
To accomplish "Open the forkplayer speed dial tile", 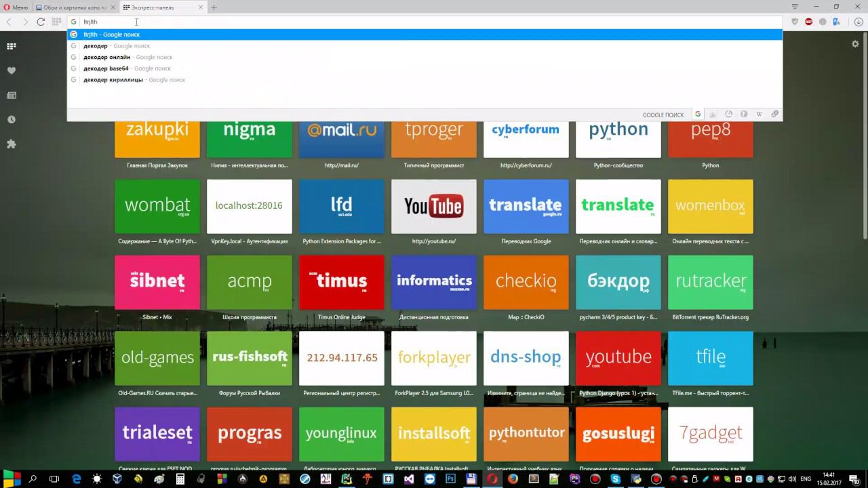I will pyautogui.click(x=434, y=358).
